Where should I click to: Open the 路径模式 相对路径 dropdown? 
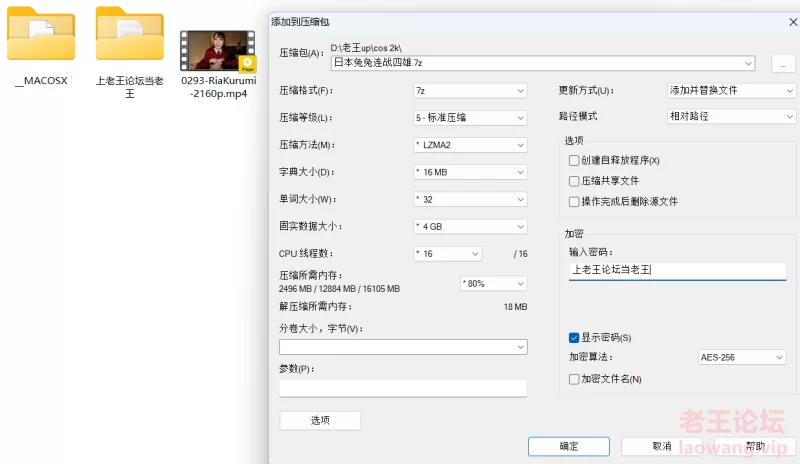pos(731,116)
